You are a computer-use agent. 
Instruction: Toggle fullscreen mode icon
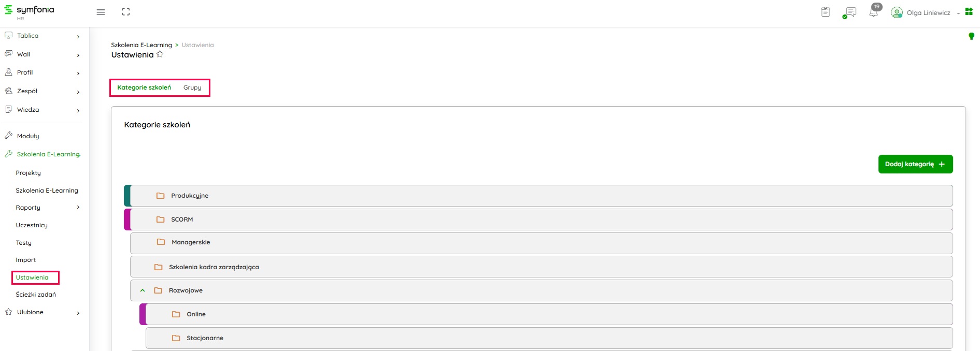tap(126, 12)
